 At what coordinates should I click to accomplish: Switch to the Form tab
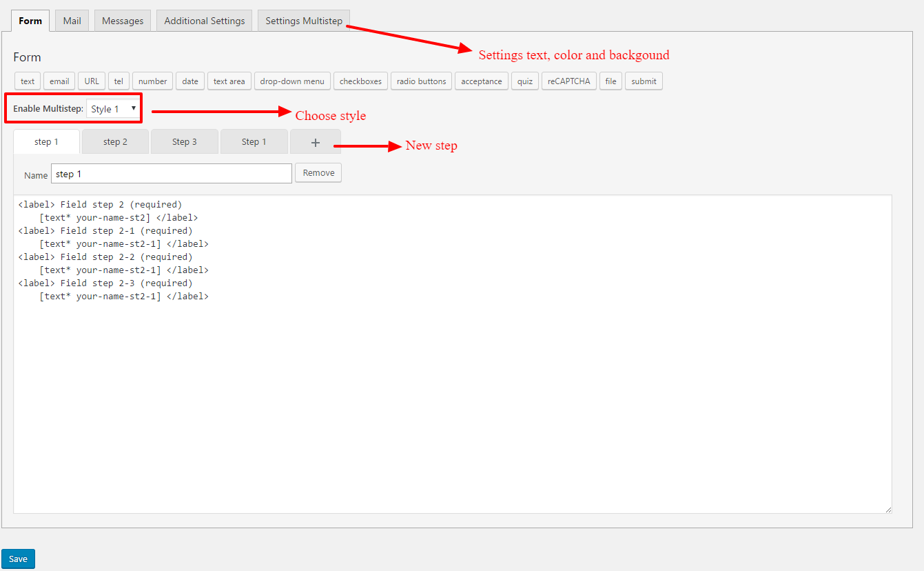30,21
